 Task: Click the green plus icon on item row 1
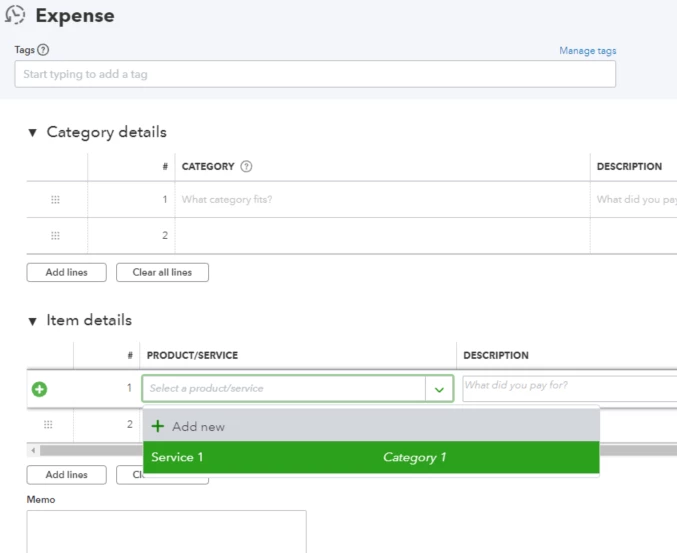39,389
